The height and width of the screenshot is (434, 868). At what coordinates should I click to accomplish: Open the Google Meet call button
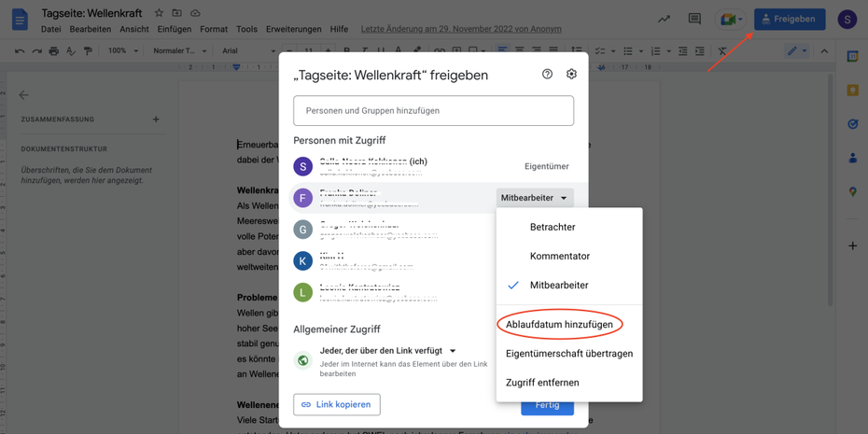pos(729,19)
